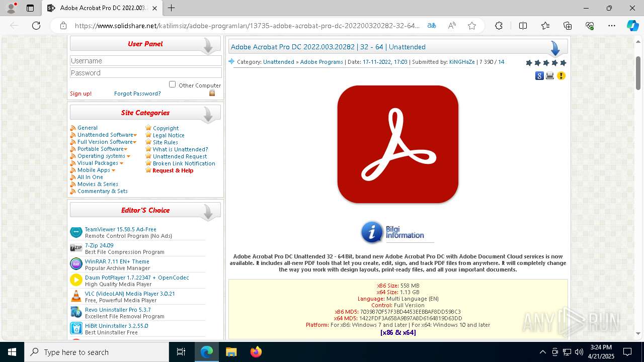Open Browser essentials heart icon
This screenshot has width=644, height=362.
(x=590, y=26)
